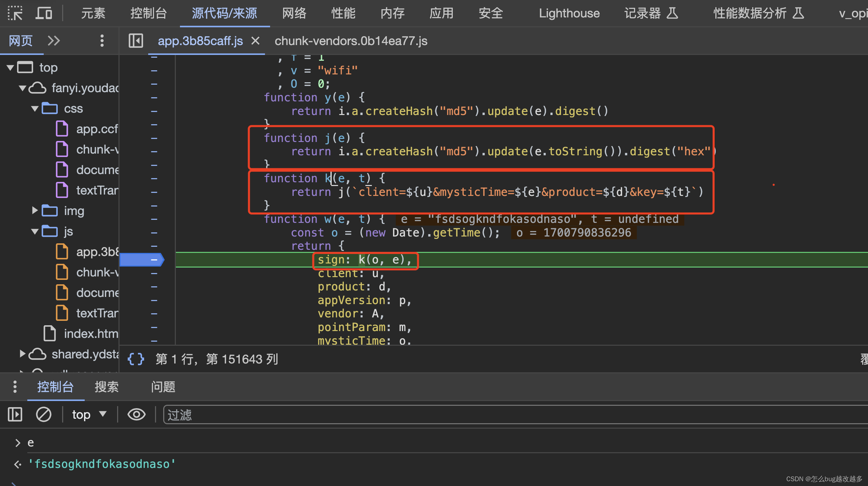
Task: Expand the img folder in tree
Action: tap(34, 211)
